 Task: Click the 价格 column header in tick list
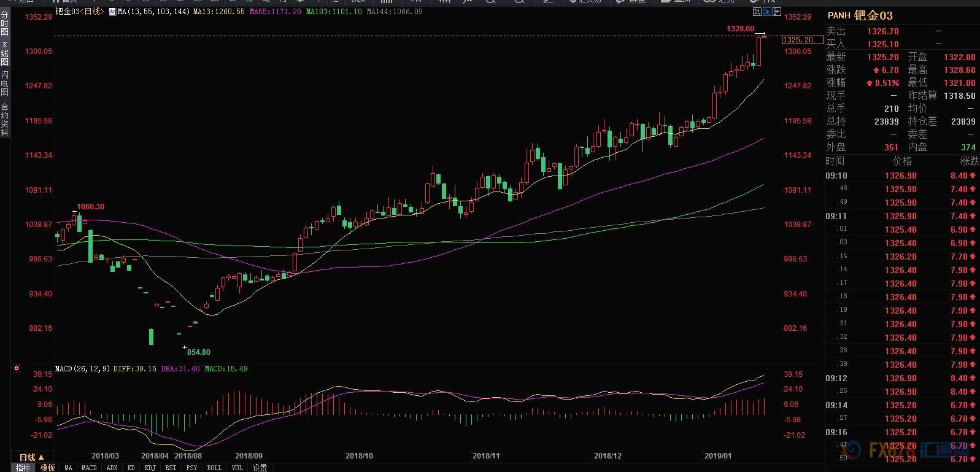[902, 161]
